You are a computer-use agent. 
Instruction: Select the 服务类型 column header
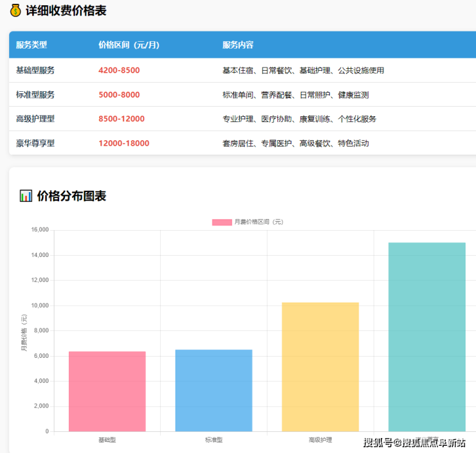coord(32,45)
